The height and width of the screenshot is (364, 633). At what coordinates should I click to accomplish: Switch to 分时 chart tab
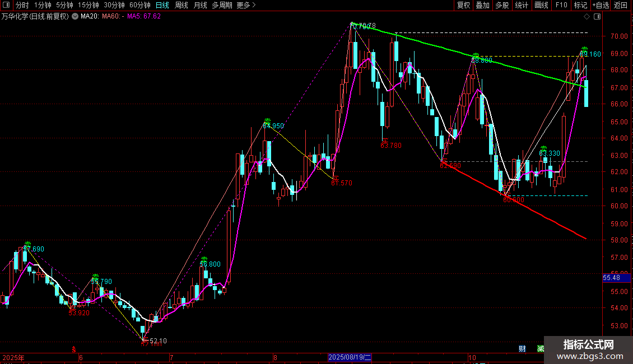[22, 5]
